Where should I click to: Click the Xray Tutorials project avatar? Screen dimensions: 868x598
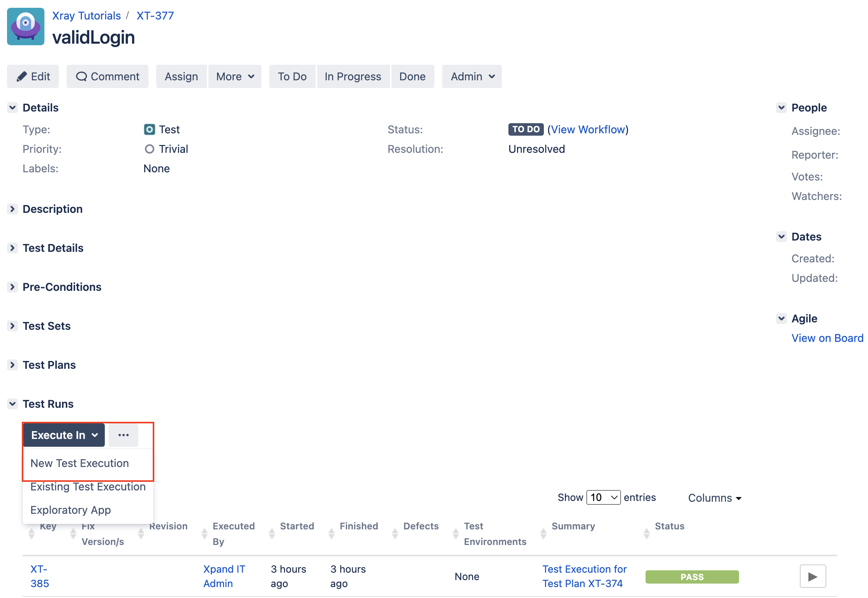[26, 27]
